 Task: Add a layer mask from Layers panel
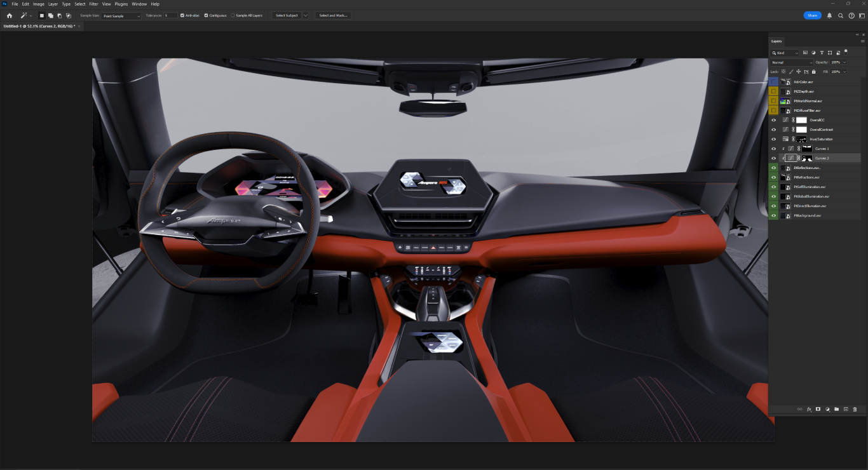coord(818,409)
